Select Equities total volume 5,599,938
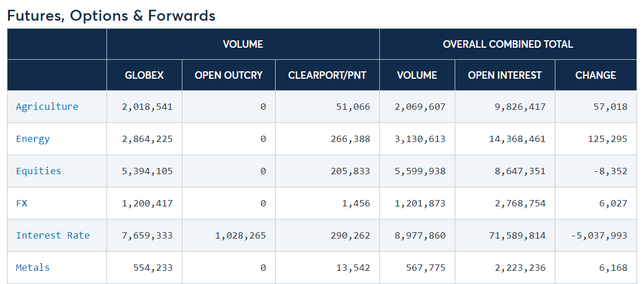This screenshot has width=644, height=284. (420, 171)
